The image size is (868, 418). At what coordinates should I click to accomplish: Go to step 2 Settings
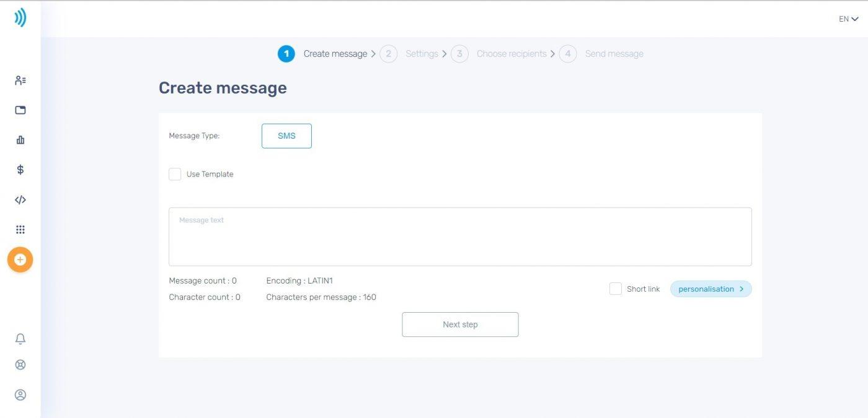(x=409, y=54)
